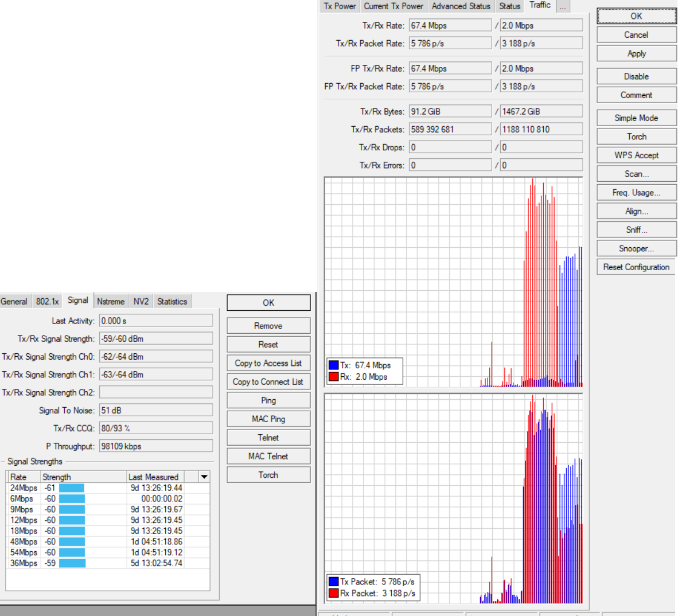Select the Nstreme tab

click(110, 301)
